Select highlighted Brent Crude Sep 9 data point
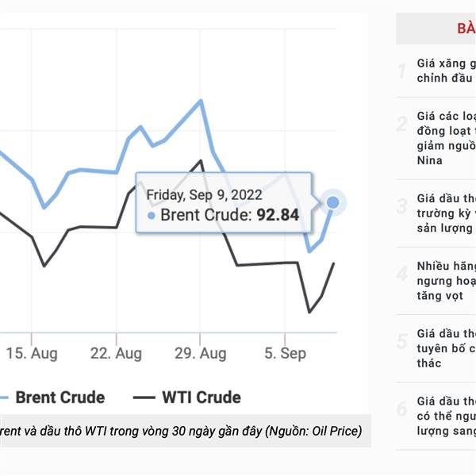Viewport: 476px width, 476px height. pos(333,202)
